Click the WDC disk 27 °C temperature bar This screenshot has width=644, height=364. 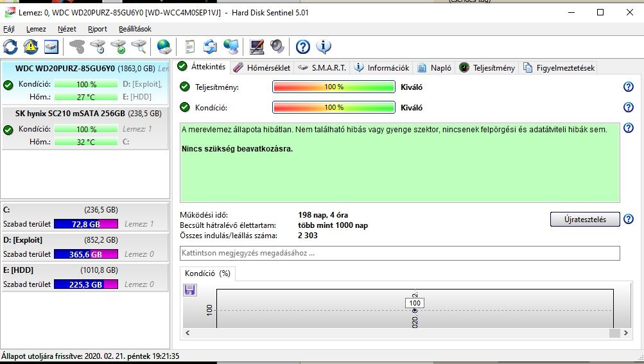(x=86, y=97)
